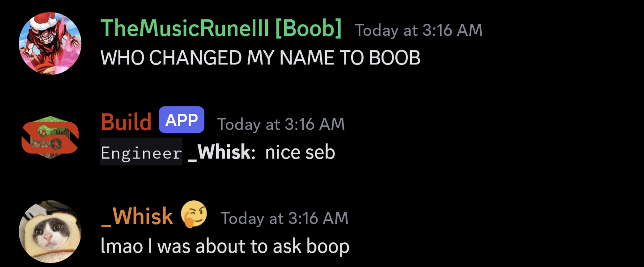Screen dimensions: 644x267
Task: Open the TheMusicRuneIII [Boob] username
Action: point(221,29)
